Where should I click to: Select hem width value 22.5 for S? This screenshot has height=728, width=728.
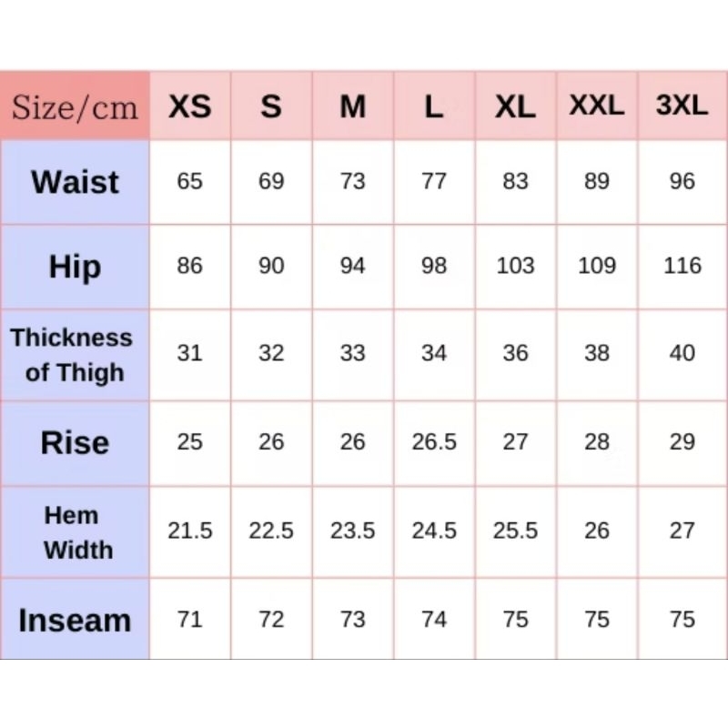coord(271,531)
